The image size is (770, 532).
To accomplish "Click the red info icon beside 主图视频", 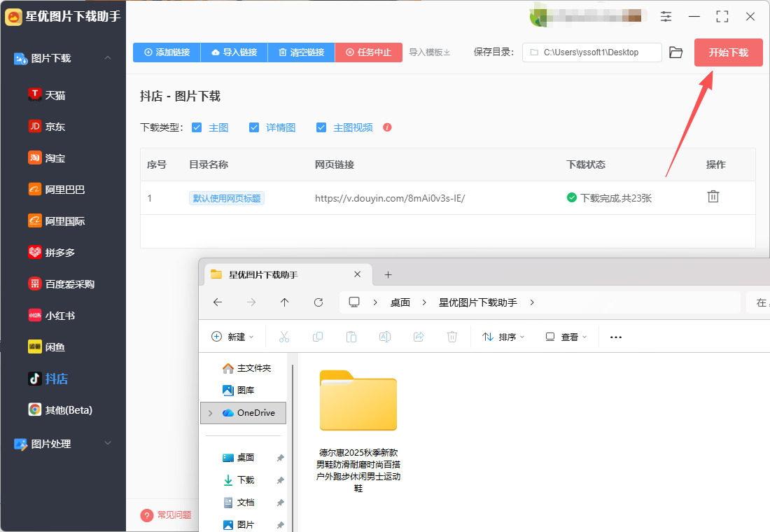I will tap(387, 127).
